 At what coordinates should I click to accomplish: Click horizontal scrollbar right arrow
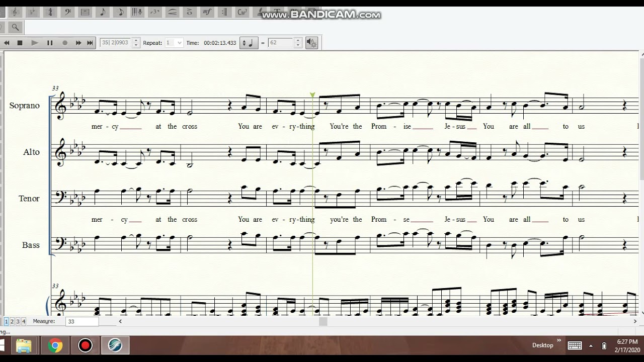(635, 321)
